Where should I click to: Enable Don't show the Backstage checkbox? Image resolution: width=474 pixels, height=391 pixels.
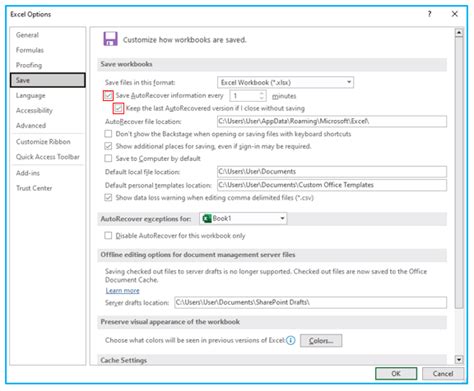tap(108, 134)
